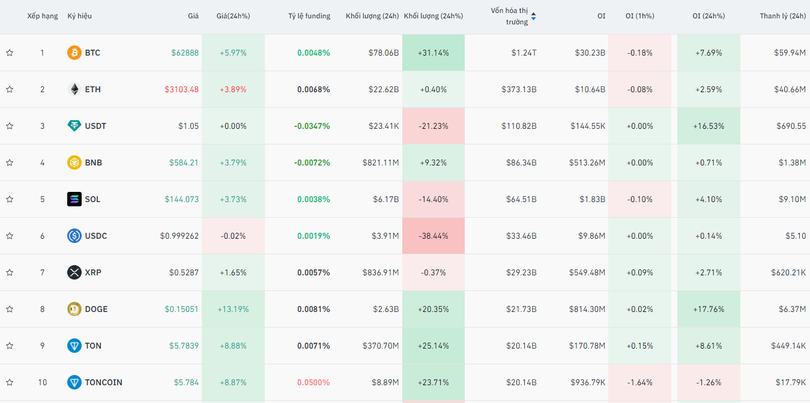Image resolution: width=810 pixels, height=403 pixels.
Task: Sort table by Giá column header
Action: [192, 16]
